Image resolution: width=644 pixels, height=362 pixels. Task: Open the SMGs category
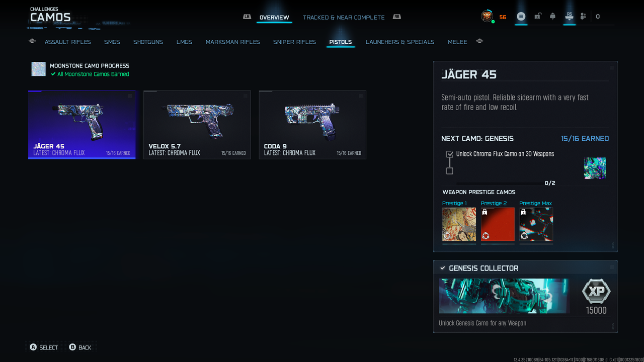[112, 42]
